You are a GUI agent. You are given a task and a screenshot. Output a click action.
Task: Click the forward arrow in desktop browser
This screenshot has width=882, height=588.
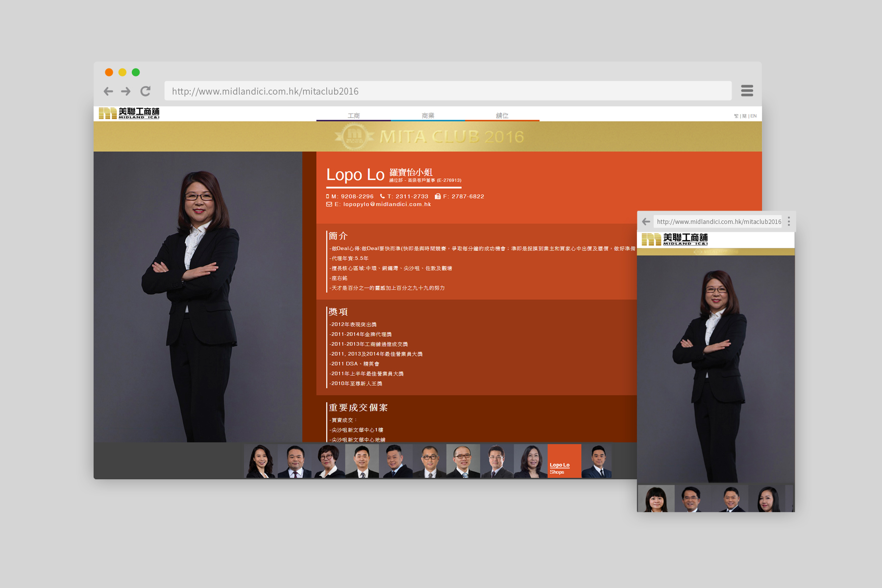[126, 91]
